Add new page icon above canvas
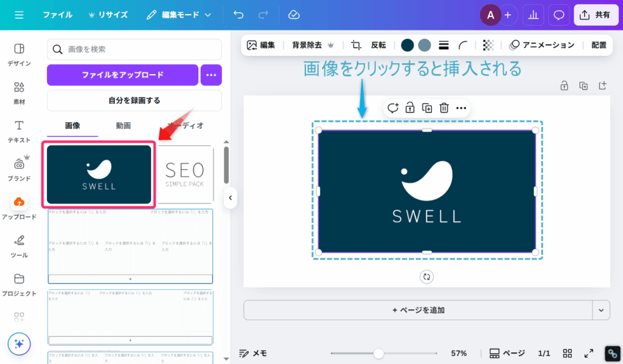The width and height of the screenshot is (623, 364). pos(603,86)
